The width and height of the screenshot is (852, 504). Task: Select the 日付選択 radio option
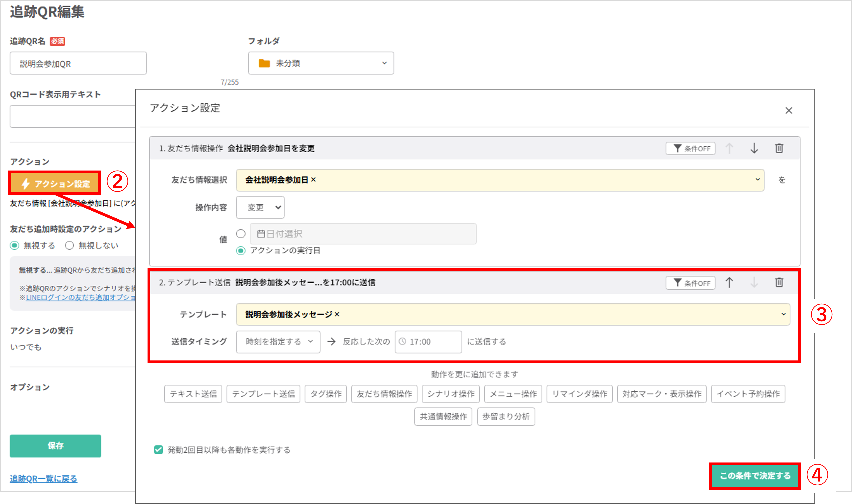pos(241,234)
